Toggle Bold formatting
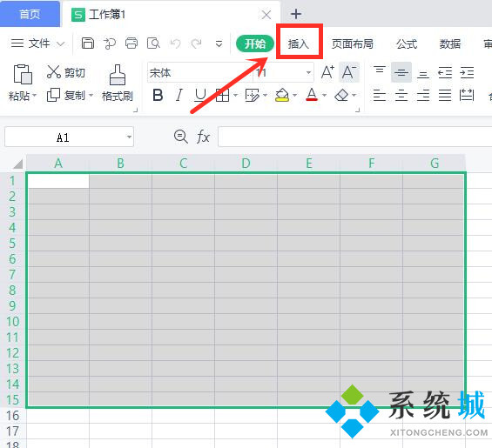 (x=158, y=95)
